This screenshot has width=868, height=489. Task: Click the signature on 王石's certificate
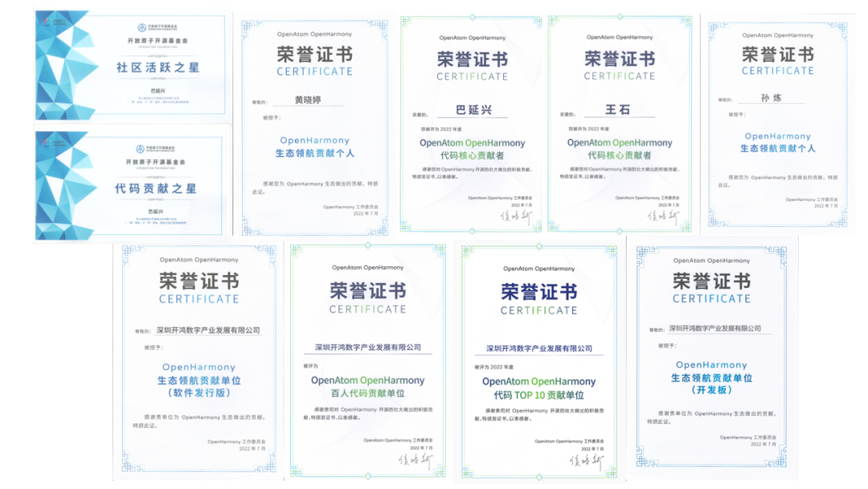[664, 216]
